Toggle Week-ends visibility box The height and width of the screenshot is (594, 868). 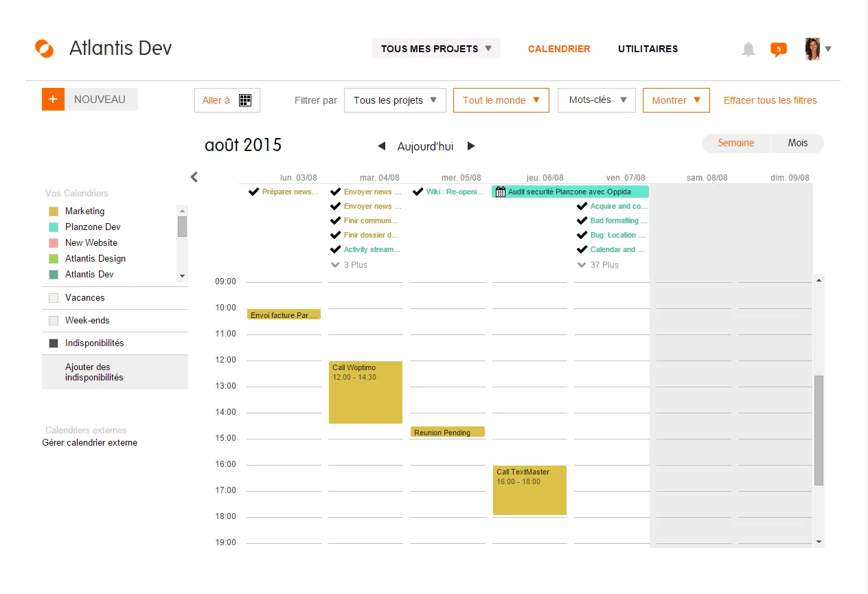click(x=54, y=321)
